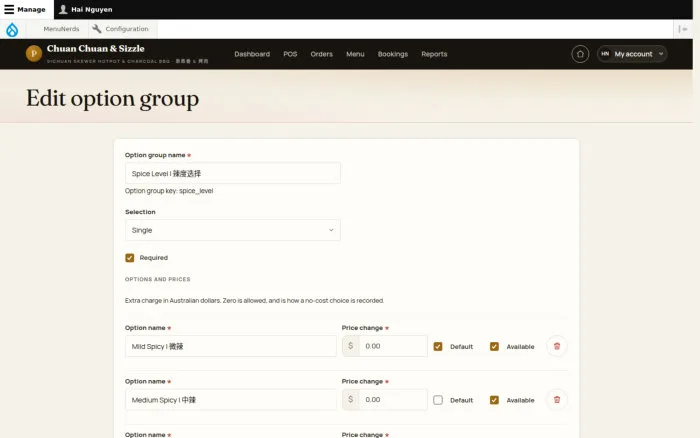Expand the My account dropdown
The width and height of the screenshot is (700, 438).
[632, 54]
